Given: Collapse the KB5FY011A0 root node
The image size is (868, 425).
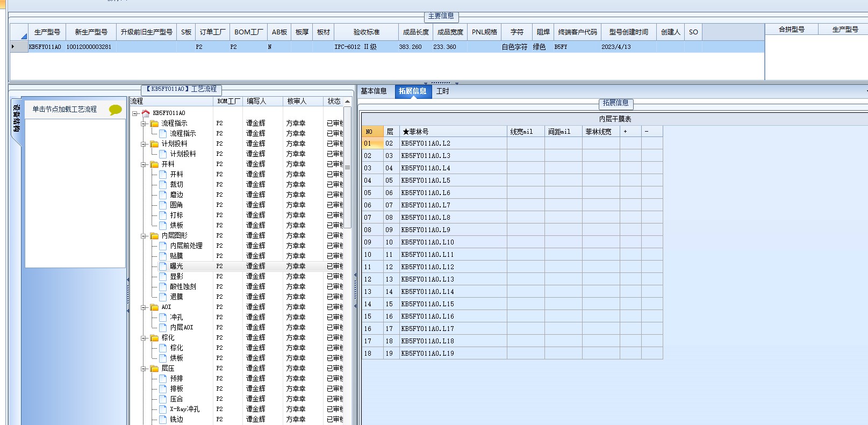Looking at the screenshot, I should tap(135, 113).
